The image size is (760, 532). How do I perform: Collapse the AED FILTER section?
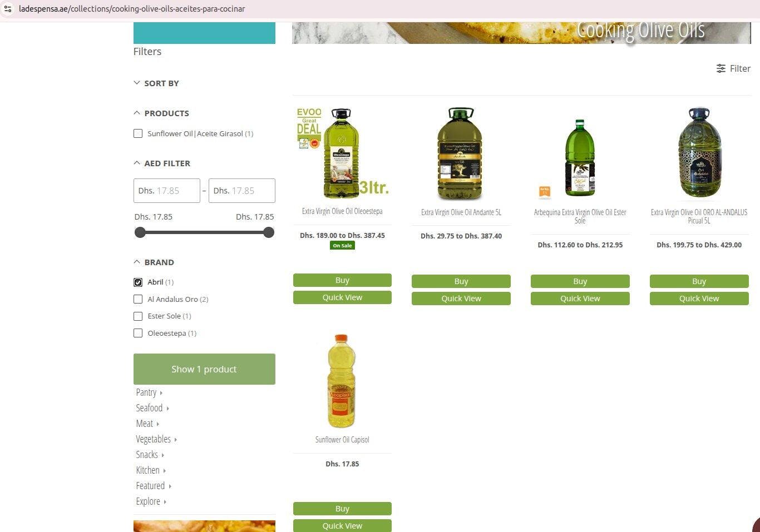(x=162, y=163)
